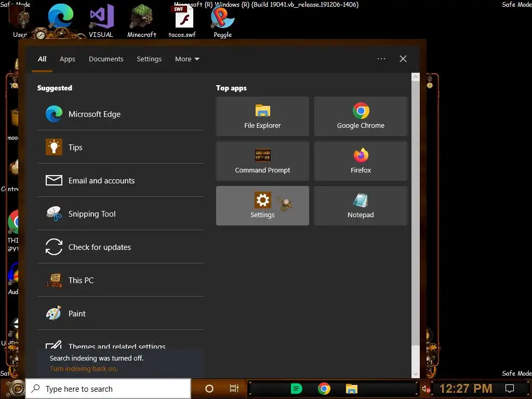Viewport: 532px width, 399px height.
Task: Select the User folder desktop icon
Action: (x=20, y=21)
